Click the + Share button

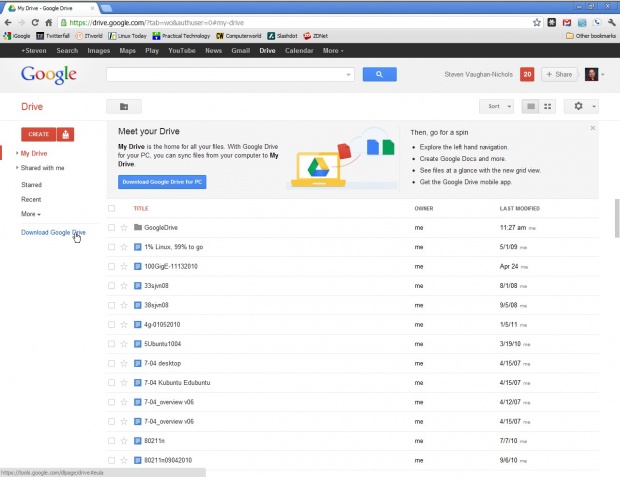pyautogui.click(x=559, y=74)
